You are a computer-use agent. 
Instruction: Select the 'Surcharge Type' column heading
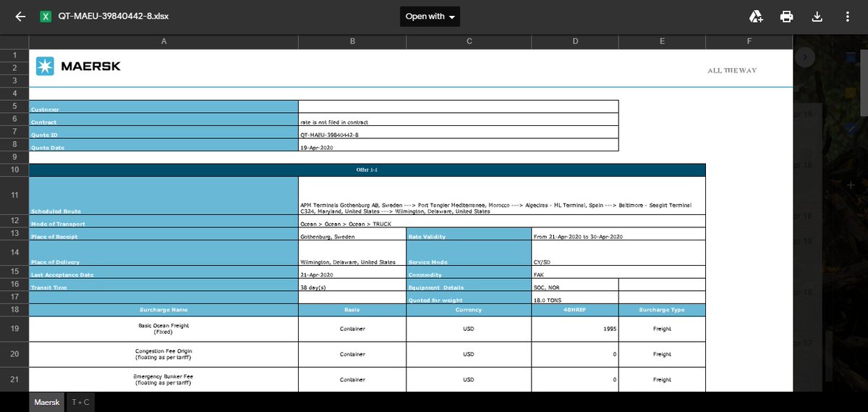tap(662, 310)
